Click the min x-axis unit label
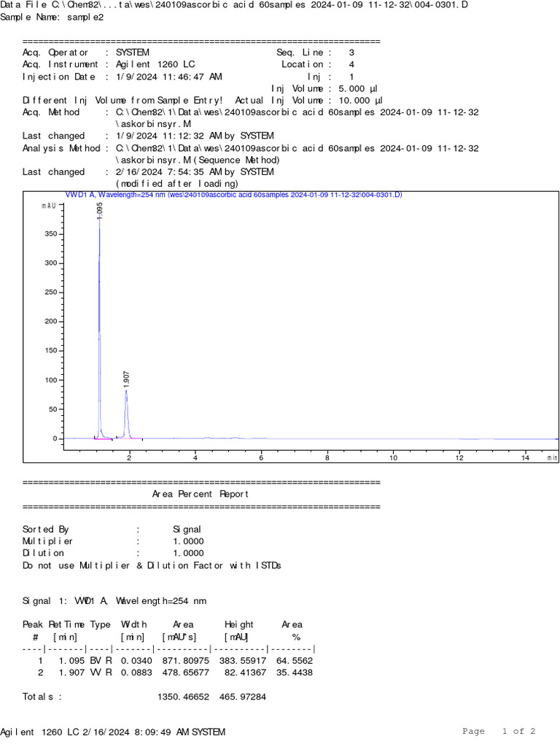Image resolution: width=560 pixels, height=747 pixels. point(552,458)
